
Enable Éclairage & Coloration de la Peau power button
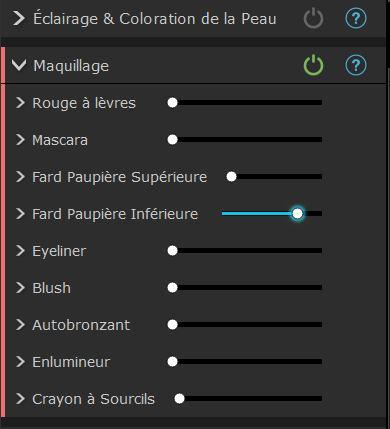[x=313, y=18]
